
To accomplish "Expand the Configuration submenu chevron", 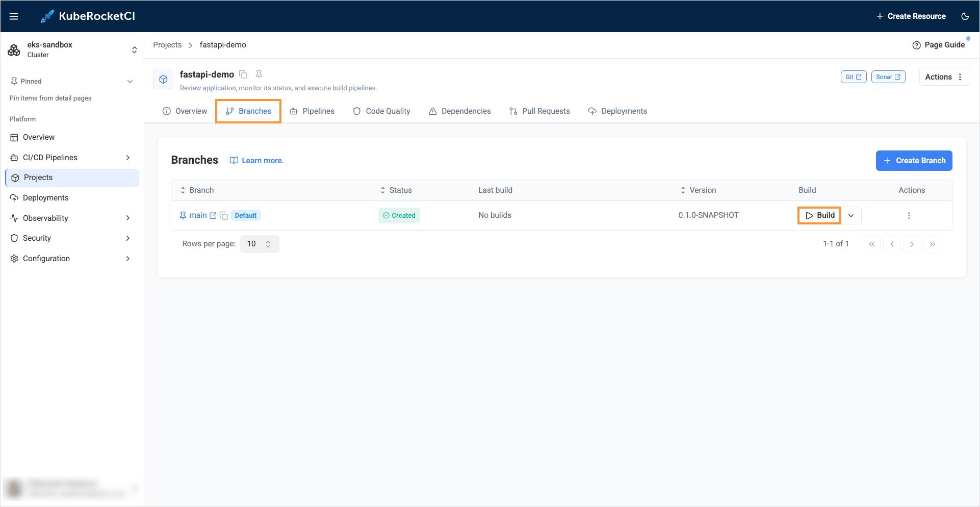I will tap(128, 259).
